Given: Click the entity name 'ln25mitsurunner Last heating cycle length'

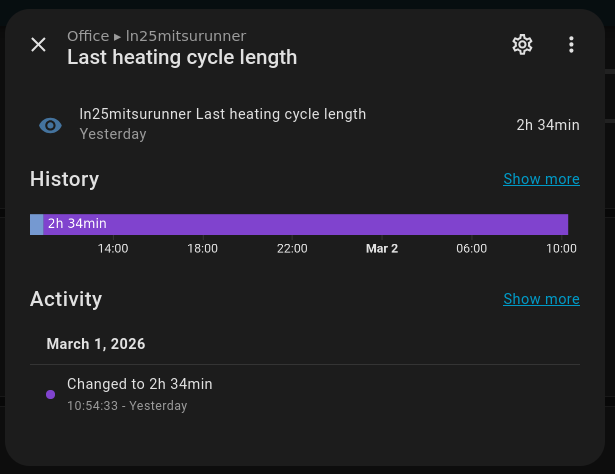Looking at the screenshot, I should click(x=223, y=114).
